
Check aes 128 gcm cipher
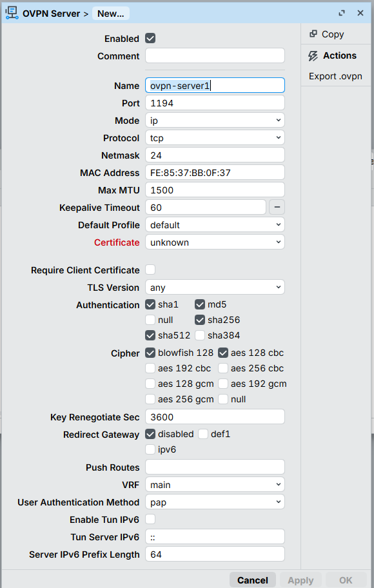pos(150,384)
